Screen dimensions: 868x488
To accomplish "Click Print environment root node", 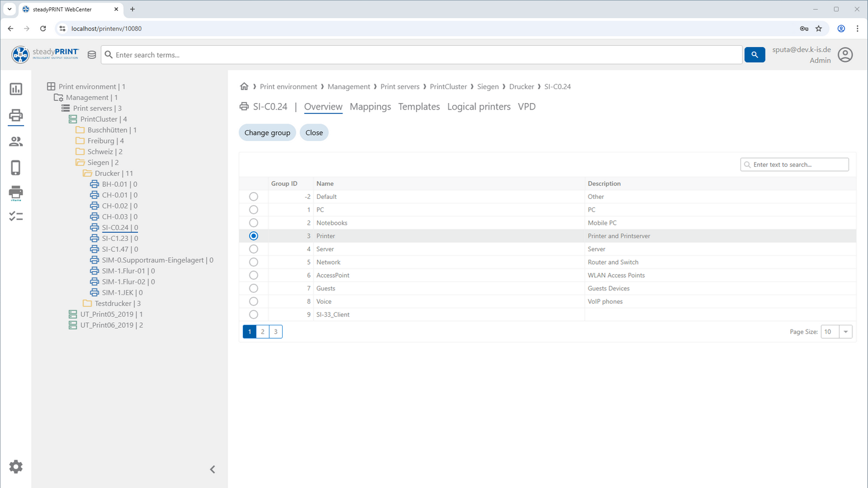I will click(92, 87).
